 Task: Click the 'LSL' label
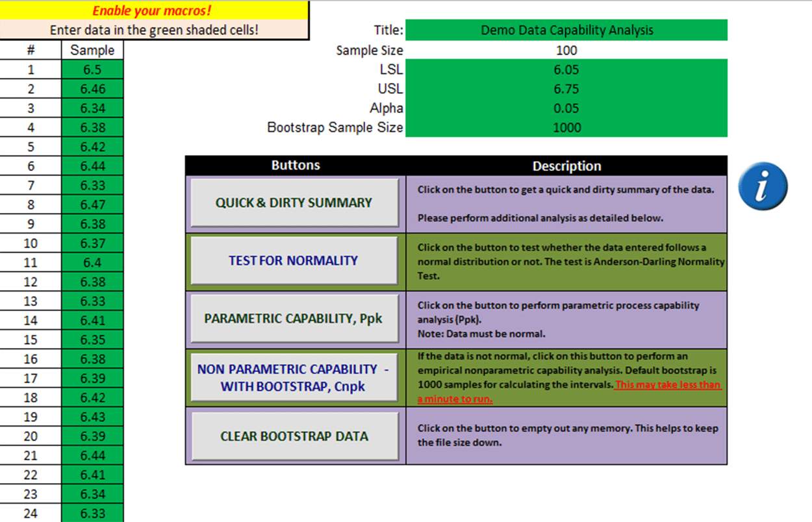coord(391,69)
